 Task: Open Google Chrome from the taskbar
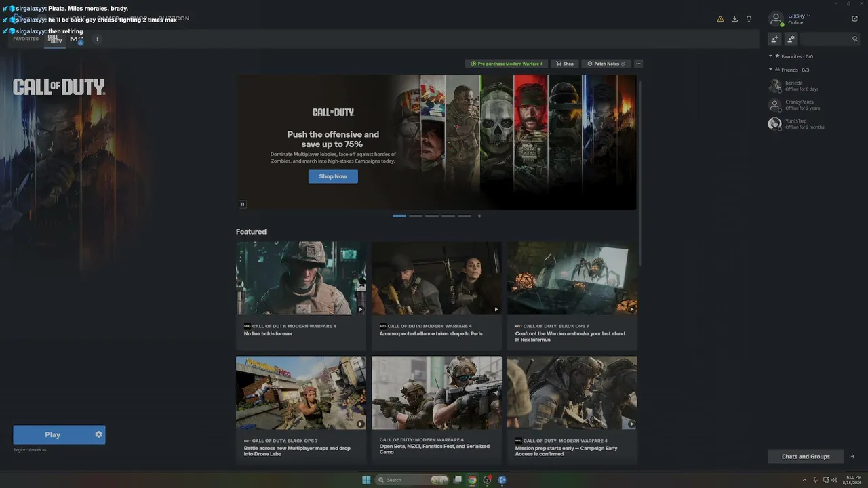click(x=472, y=480)
